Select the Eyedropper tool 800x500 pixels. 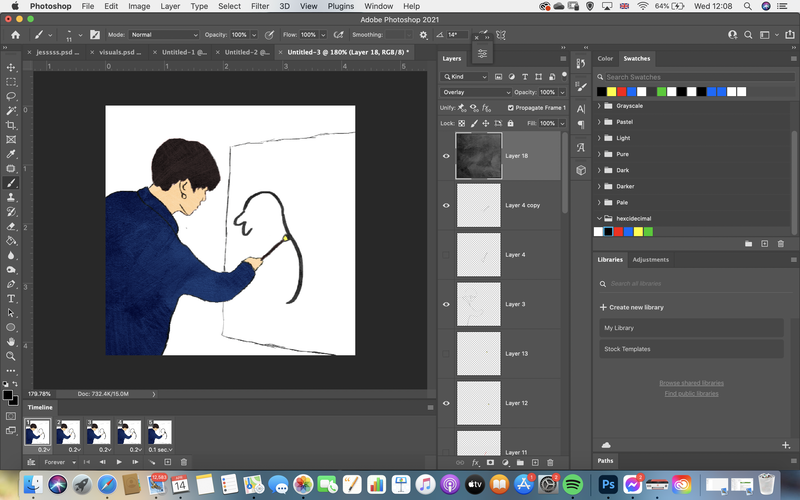[11, 154]
